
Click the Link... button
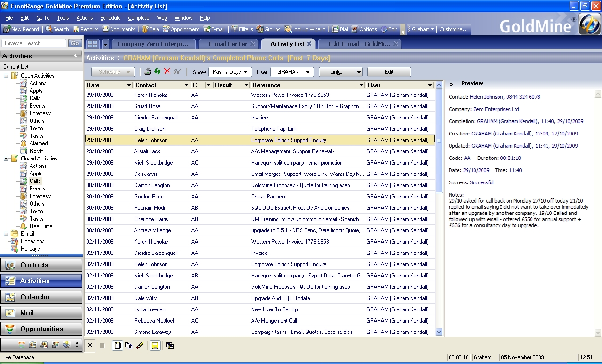[x=337, y=72]
